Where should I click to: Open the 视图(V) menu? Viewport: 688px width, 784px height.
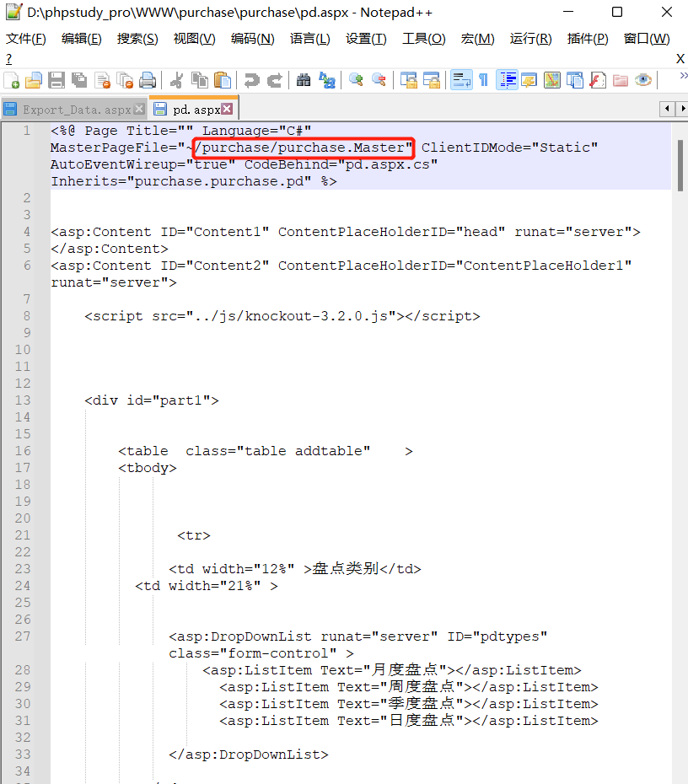[195, 39]
